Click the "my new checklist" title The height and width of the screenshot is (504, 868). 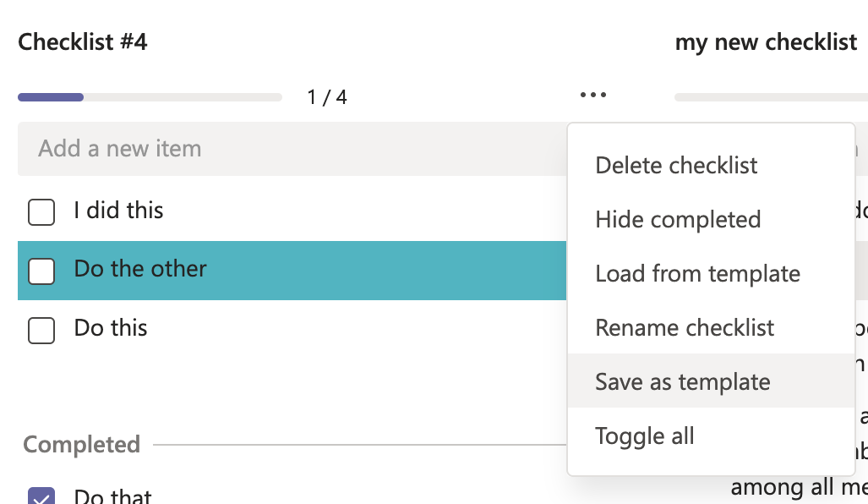click(x=765, y=41)
